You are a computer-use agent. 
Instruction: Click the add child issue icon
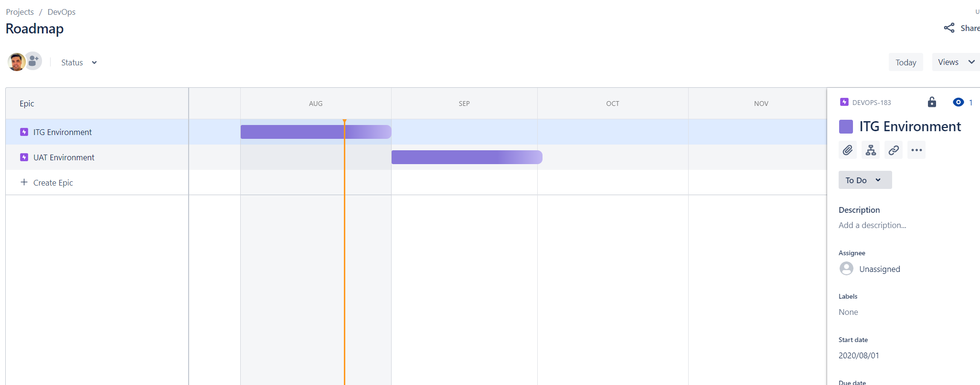click(871, 150)
